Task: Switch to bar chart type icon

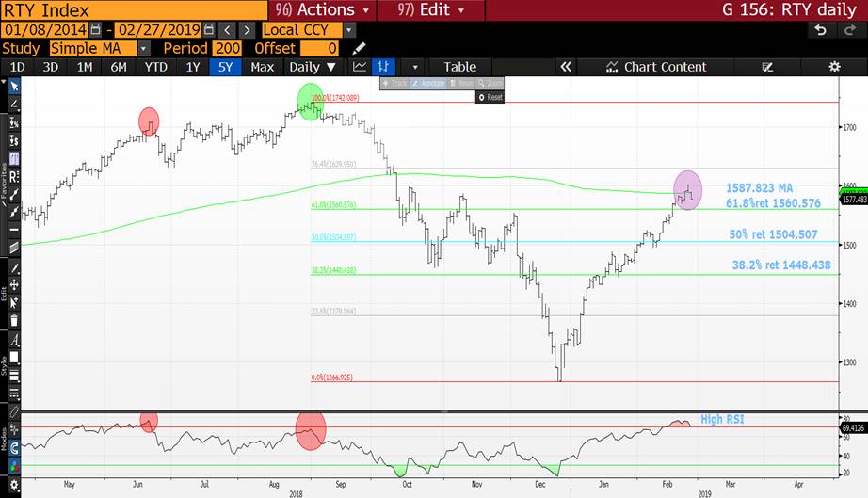Action: click(383, 67)
